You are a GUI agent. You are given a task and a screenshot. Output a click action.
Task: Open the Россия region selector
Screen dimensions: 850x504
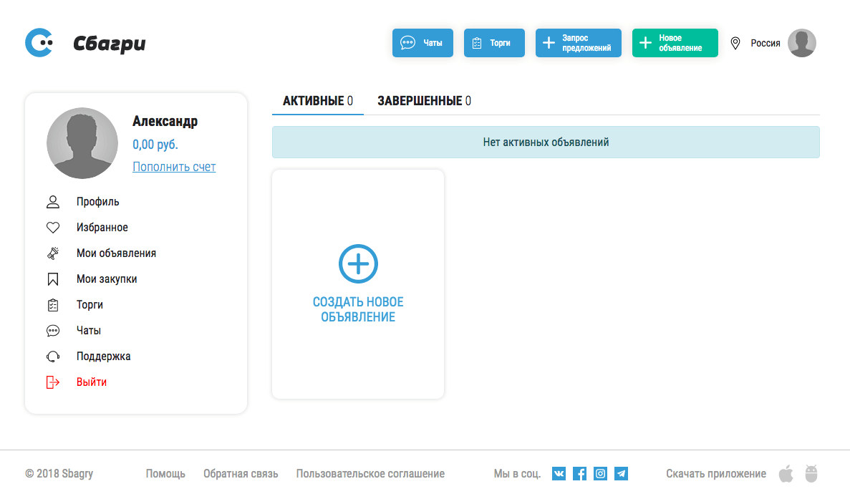(766, 44)
